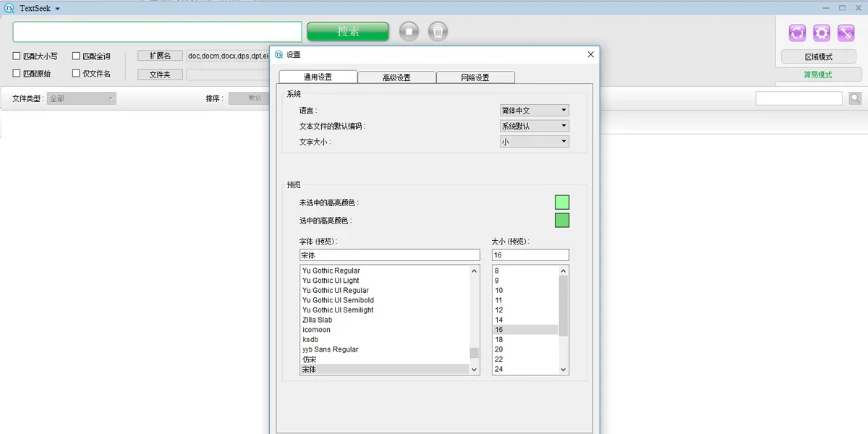Open the 文件类型 dropdown (全部)
The height and width of the screenshot is (434, 868).
tap(82, 98)
